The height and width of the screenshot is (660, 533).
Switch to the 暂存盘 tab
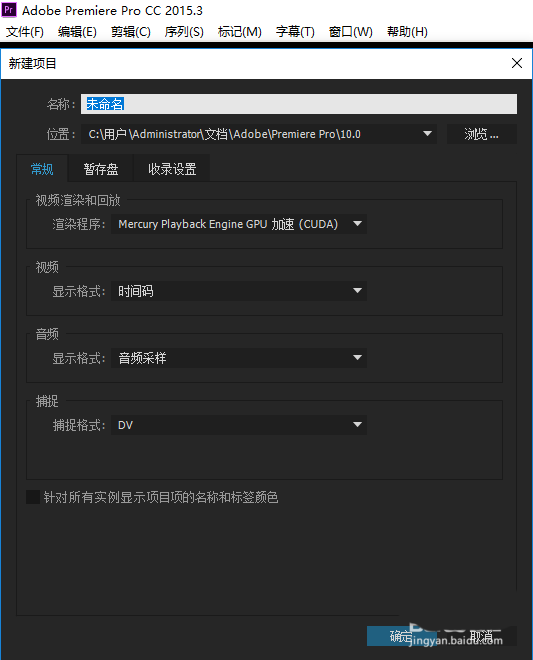click(101, 169)
